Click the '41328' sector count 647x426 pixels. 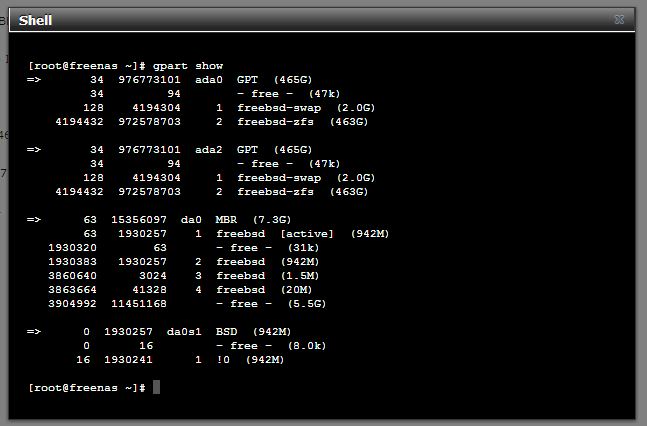149,290
